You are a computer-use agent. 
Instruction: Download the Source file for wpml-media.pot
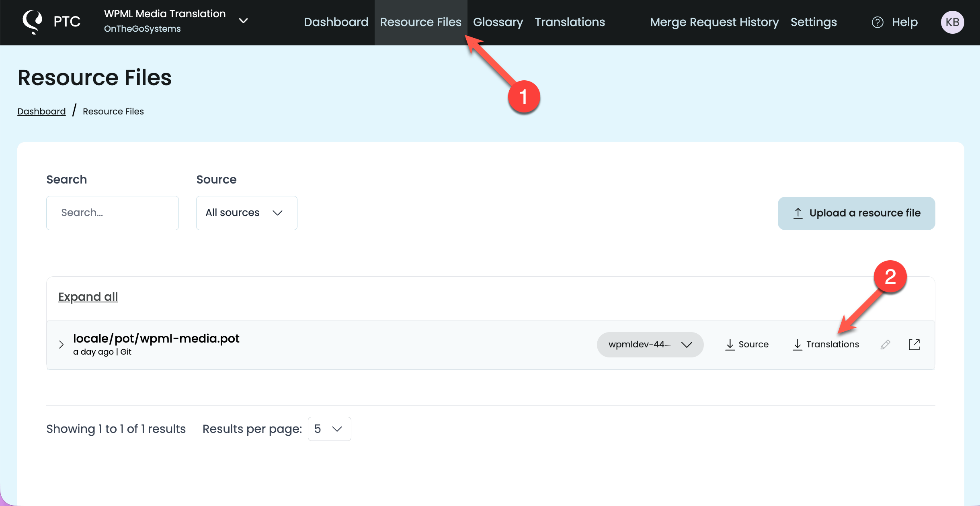746,344
